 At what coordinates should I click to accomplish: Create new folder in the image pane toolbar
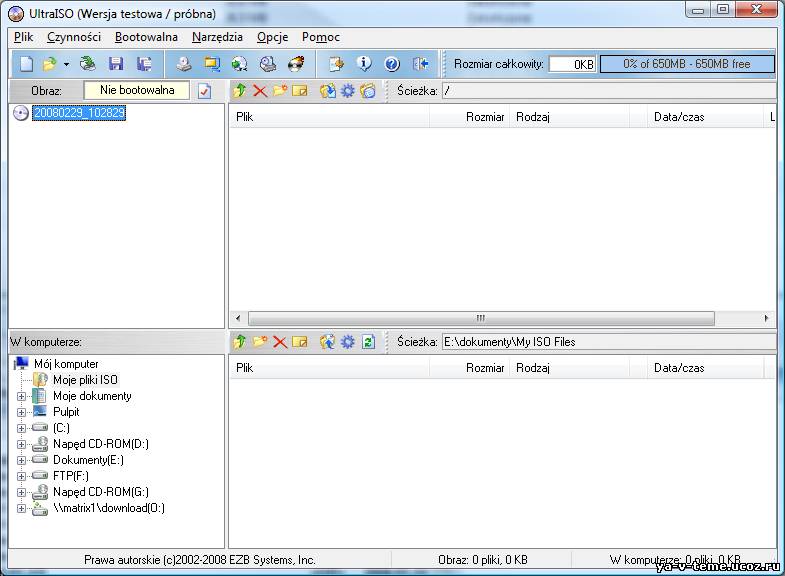(x=280, y=91)
